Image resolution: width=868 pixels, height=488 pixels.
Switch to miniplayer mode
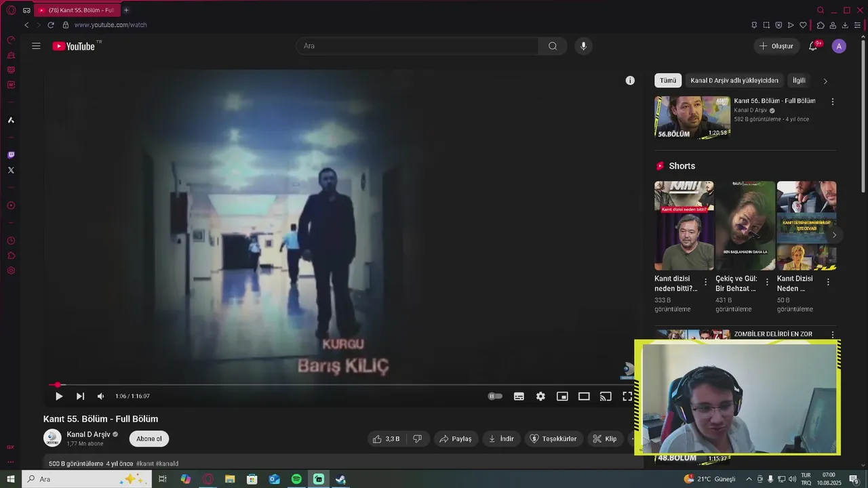point(562,396)
